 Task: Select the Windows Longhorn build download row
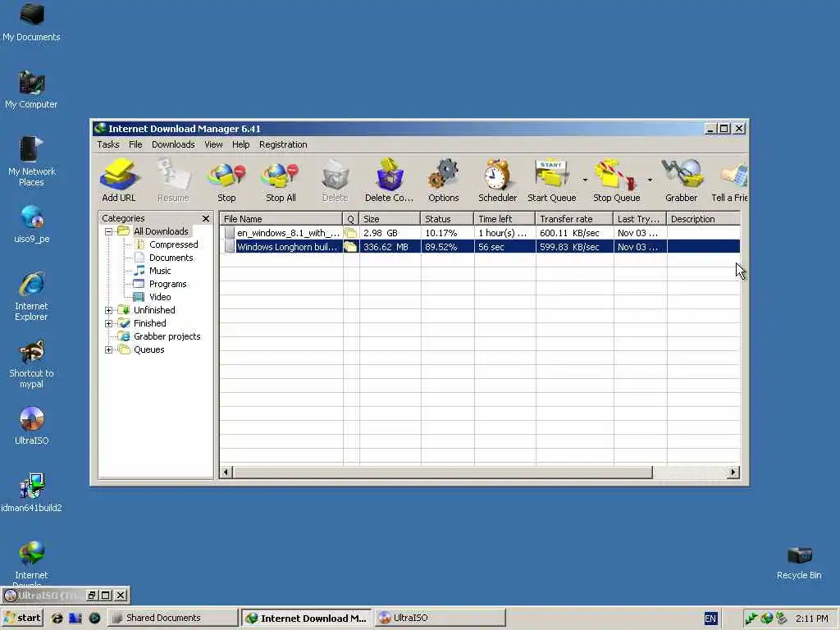(x=480, y=247)
